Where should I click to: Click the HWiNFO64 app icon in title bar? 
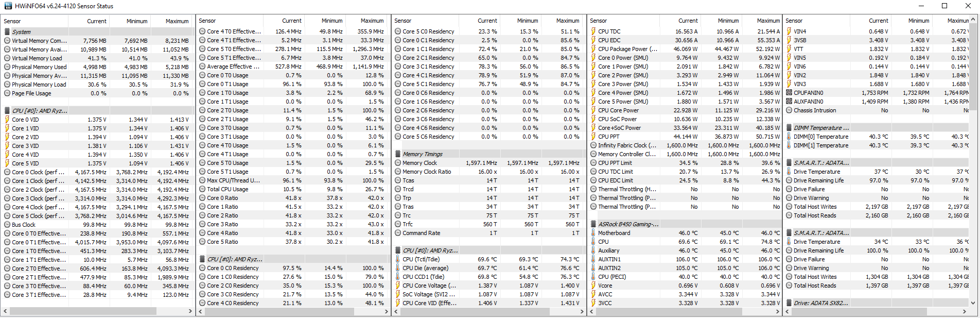8,6
